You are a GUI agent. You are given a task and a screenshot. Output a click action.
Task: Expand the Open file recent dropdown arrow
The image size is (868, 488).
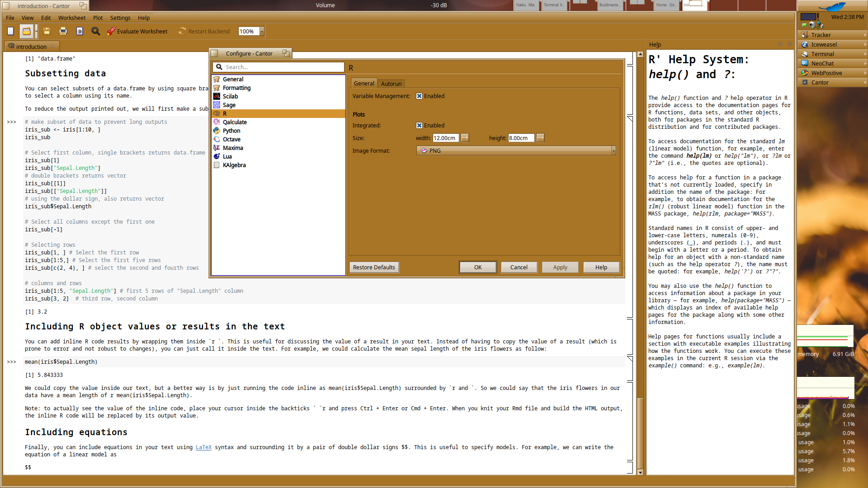pos(36,31)
